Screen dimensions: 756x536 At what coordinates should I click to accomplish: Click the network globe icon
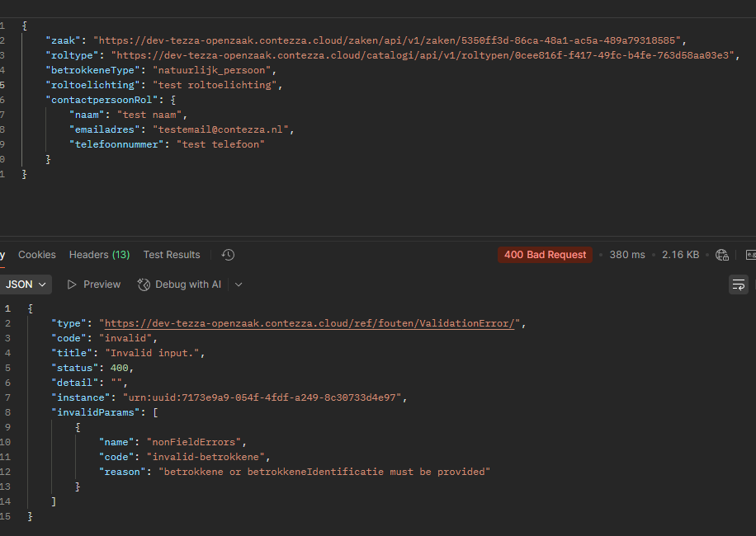click(722, 255)
